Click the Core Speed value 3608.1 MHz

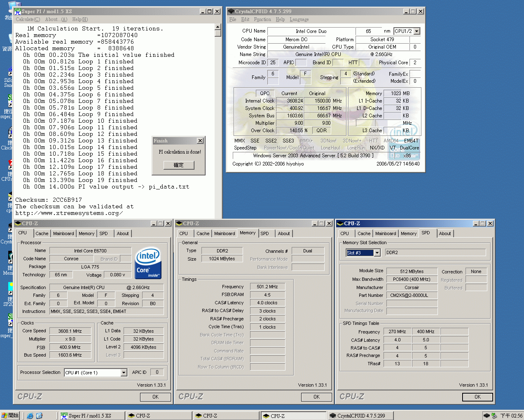tap(70, 331)
